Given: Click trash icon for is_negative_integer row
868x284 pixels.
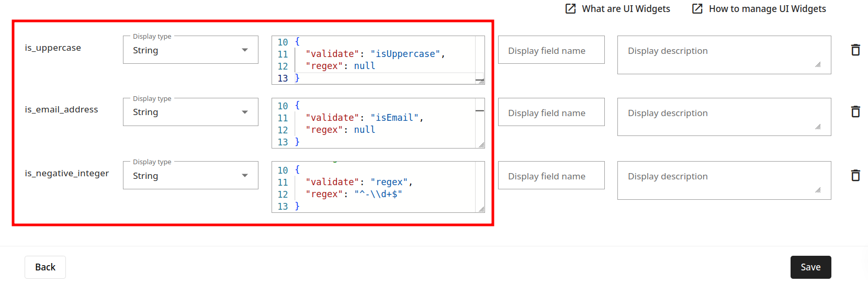Looking at the screenshot, I should 855,175.
